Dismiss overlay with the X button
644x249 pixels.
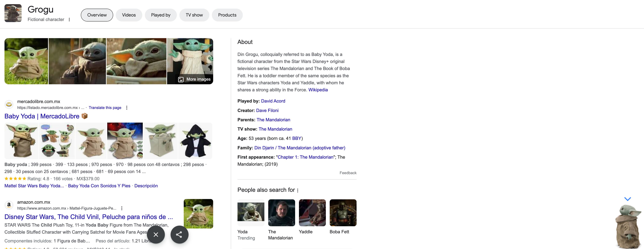pyautogui.click(x=156, y=234)
